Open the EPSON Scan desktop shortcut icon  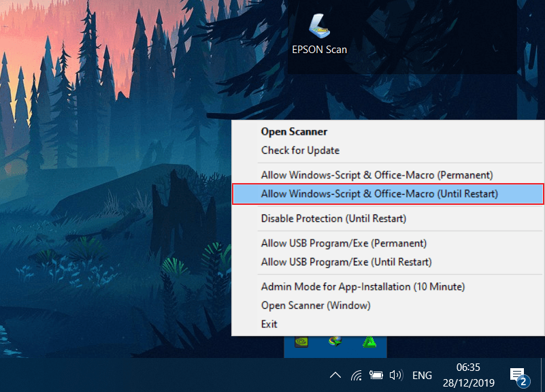coord(319,35)
